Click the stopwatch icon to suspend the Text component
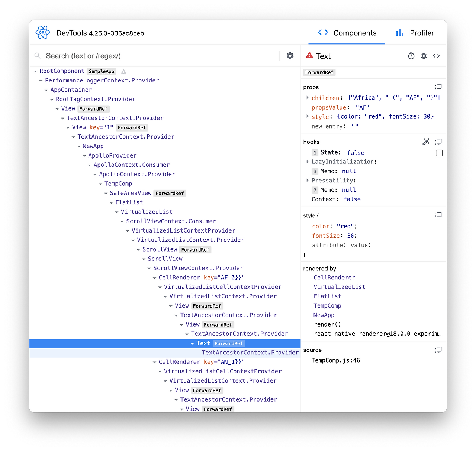476x451 pixels. [x=411, y=55]
